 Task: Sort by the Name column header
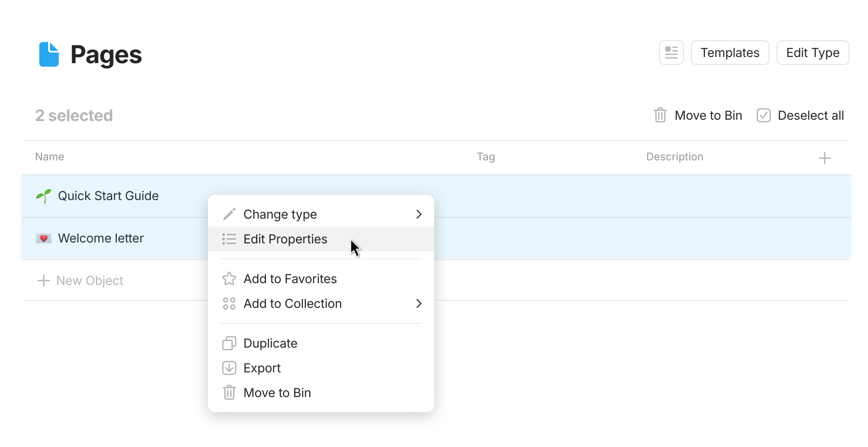pos(49,157)
